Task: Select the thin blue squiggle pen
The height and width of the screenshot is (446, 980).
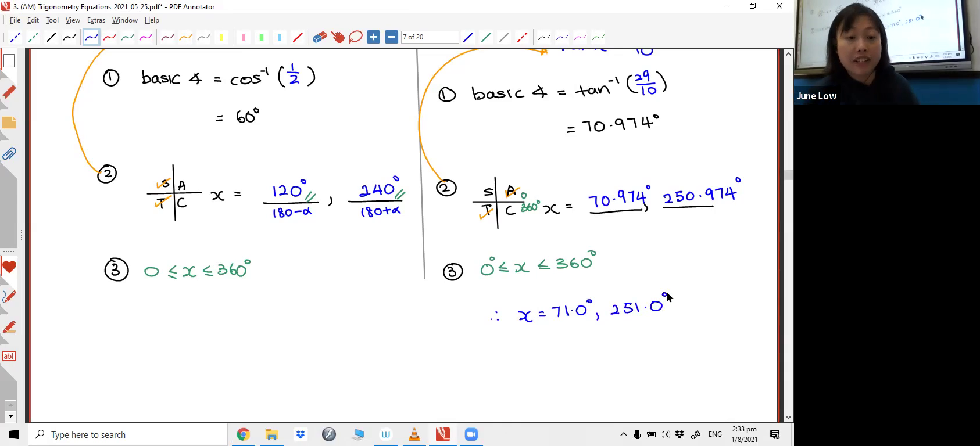Action: [x=562, y=37]
